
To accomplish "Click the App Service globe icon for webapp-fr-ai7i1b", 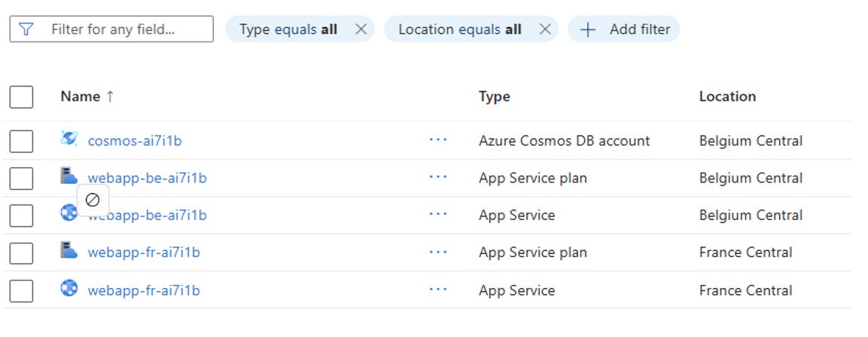I will pos(69,288).
